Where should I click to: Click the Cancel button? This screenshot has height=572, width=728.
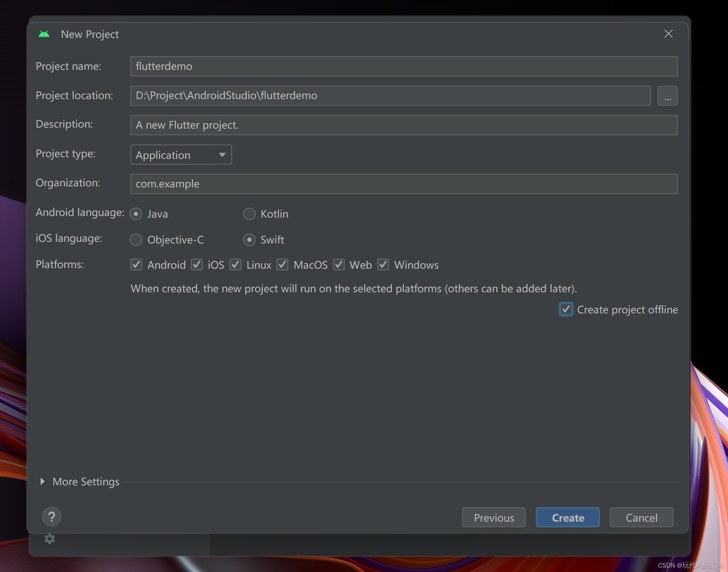641,517
